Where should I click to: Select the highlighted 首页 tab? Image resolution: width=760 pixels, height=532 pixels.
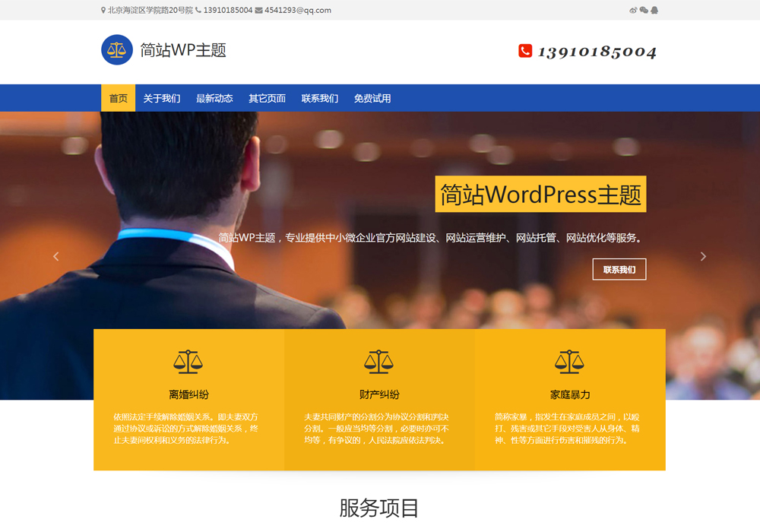click(118, 97)
